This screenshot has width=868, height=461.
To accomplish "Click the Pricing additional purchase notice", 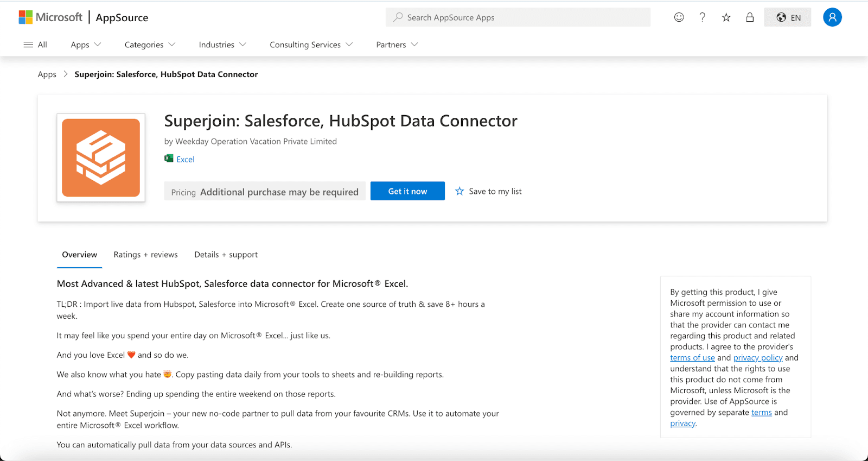I will pyautogui.click(x=265, y=192).
